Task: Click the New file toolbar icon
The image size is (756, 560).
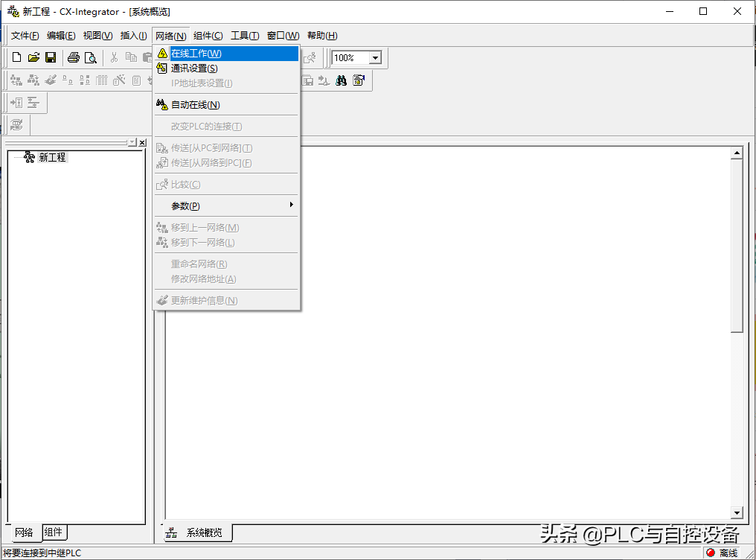Action: point(16,57)
